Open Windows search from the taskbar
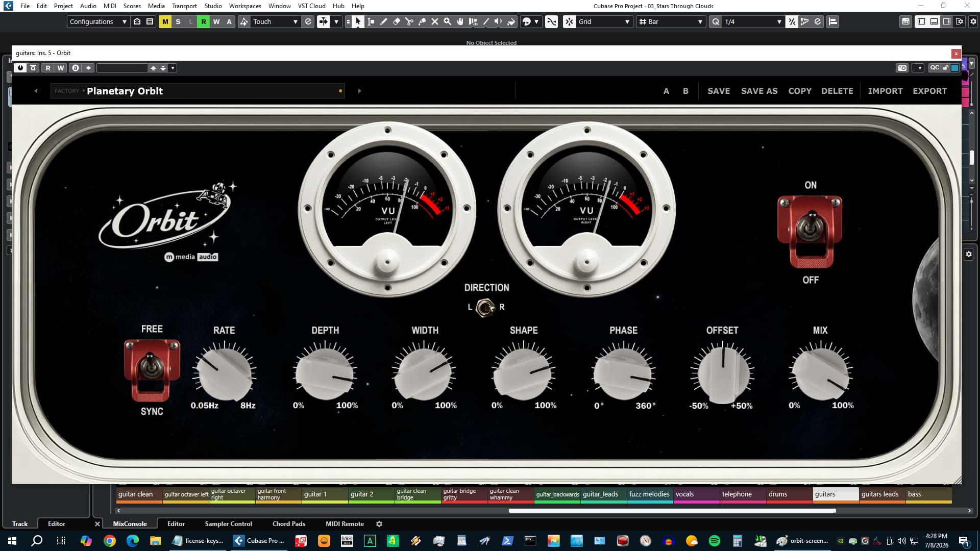The image size is (980, 551). 37,541
